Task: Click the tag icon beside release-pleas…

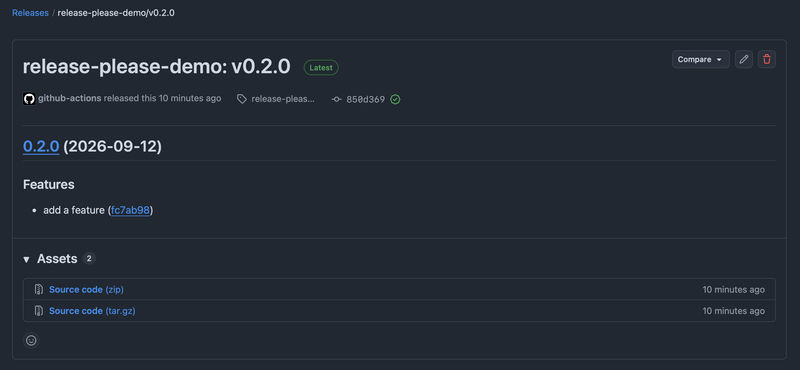Action: pyautogui.click(x=242, y=99)
